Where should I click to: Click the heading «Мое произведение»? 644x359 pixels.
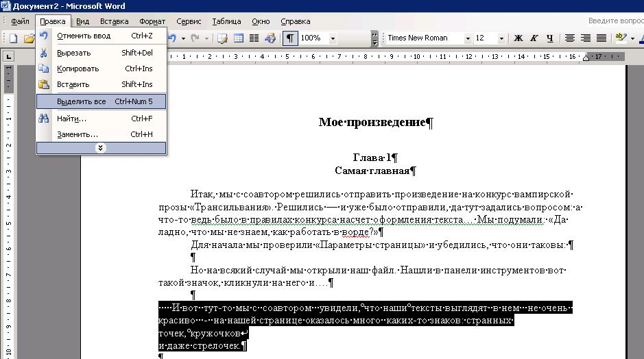(x=372, y=122)
